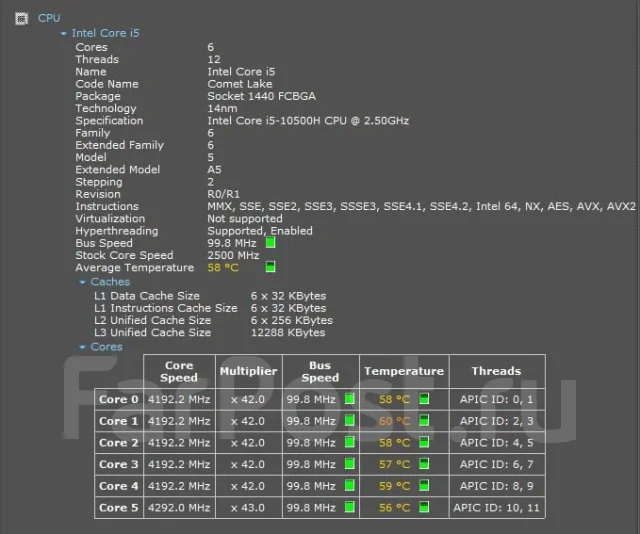Viewport: 640px width, 534px height.
Task: Click the L3 Unified Cache 12288 KBytes value
Action: point(288,333)
